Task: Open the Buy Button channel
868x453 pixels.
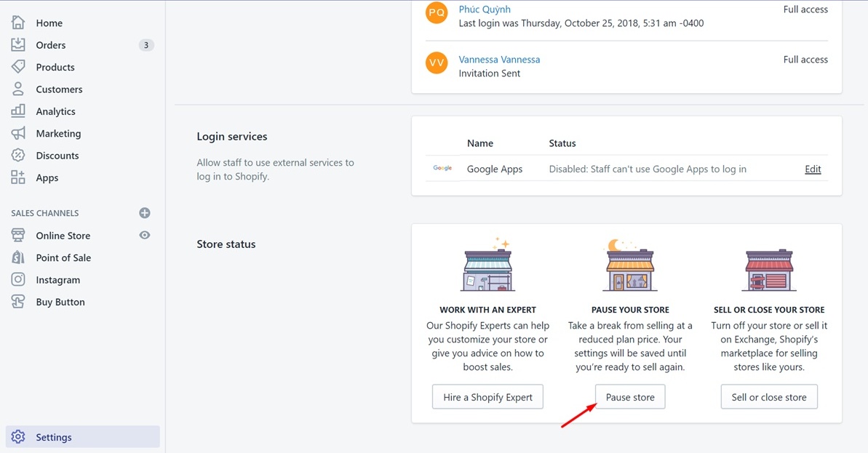Action: point(60,302)
